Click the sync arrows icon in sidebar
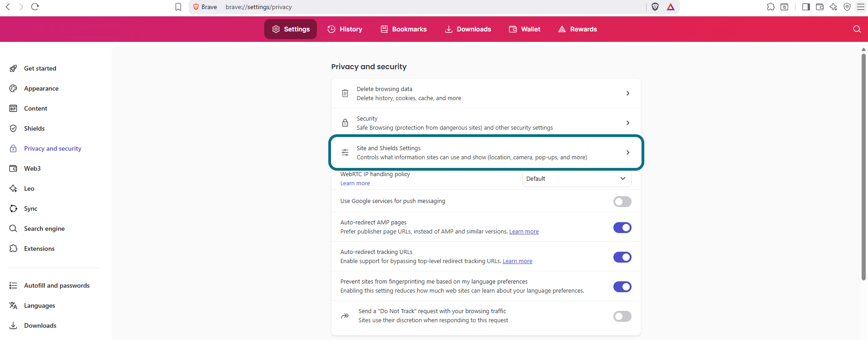The image size is (868, 340). pyautogui.click(x=13, y=208)
